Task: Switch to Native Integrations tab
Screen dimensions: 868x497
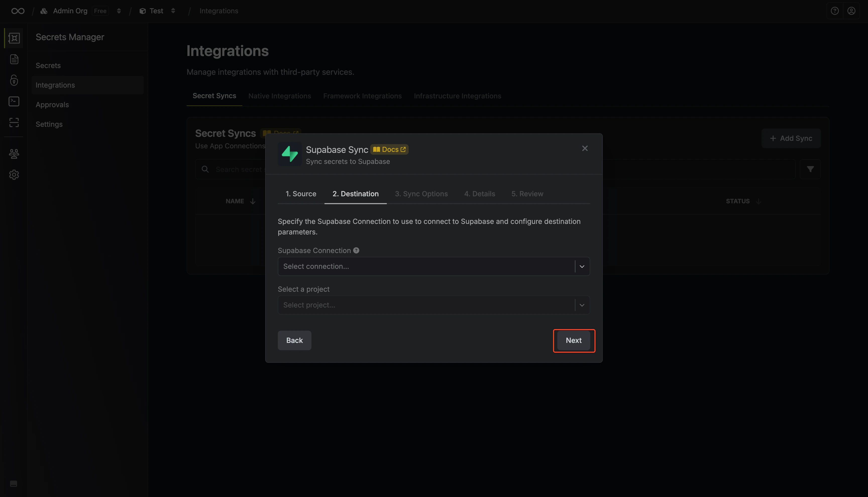Action: [279, 96]
